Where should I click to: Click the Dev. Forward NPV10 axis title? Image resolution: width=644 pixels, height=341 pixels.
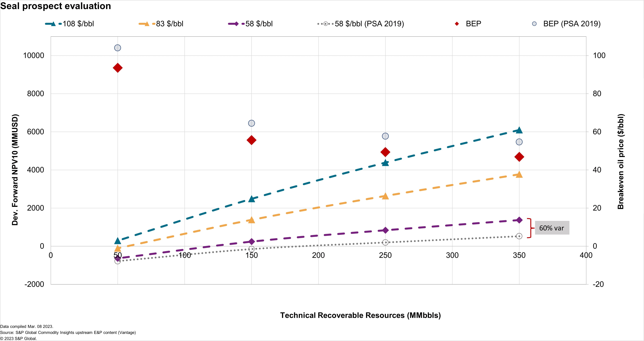(15, 170)
